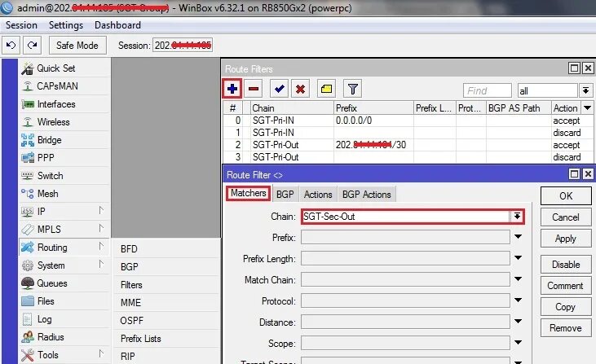
Task: Click the Comment button
Action: pyautogui.click(x=566, y=286)
